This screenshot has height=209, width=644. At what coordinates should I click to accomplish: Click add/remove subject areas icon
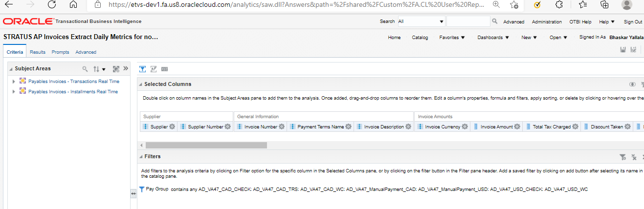coord(116,69)
